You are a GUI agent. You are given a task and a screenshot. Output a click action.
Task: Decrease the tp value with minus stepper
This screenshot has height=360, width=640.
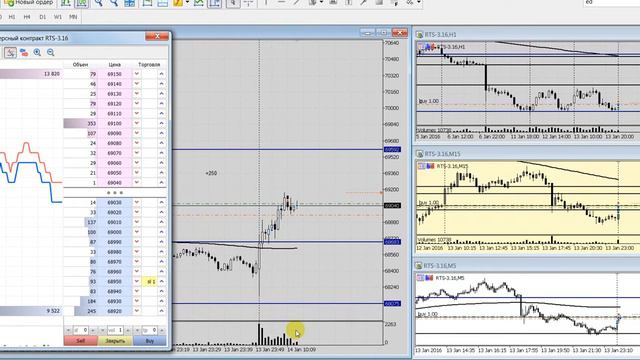(x=138, y=330)
